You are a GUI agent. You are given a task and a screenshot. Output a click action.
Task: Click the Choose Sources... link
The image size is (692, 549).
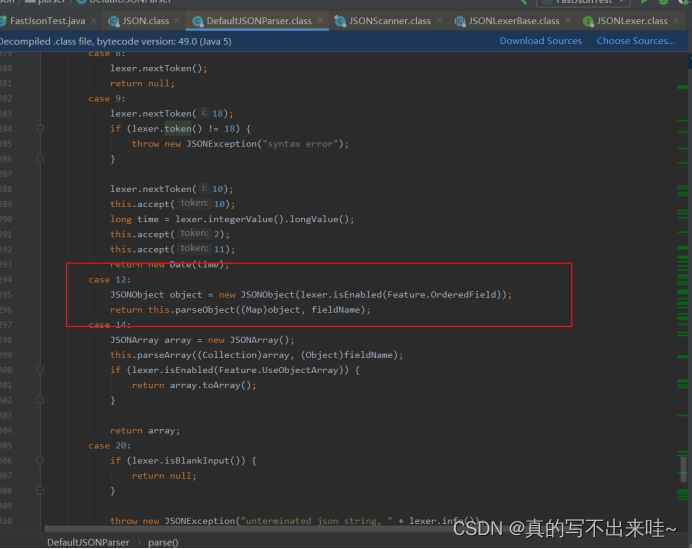click(x=636, y=41)
